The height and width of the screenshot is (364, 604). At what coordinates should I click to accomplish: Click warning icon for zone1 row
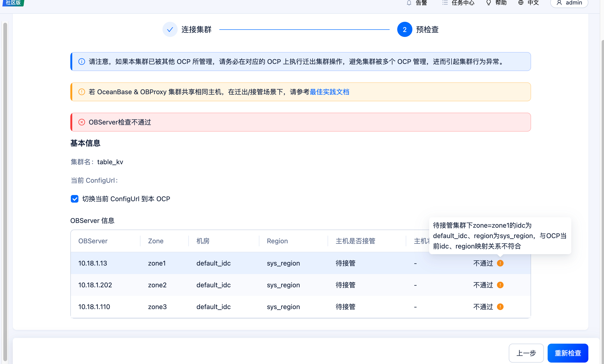(x=500, y=263)
